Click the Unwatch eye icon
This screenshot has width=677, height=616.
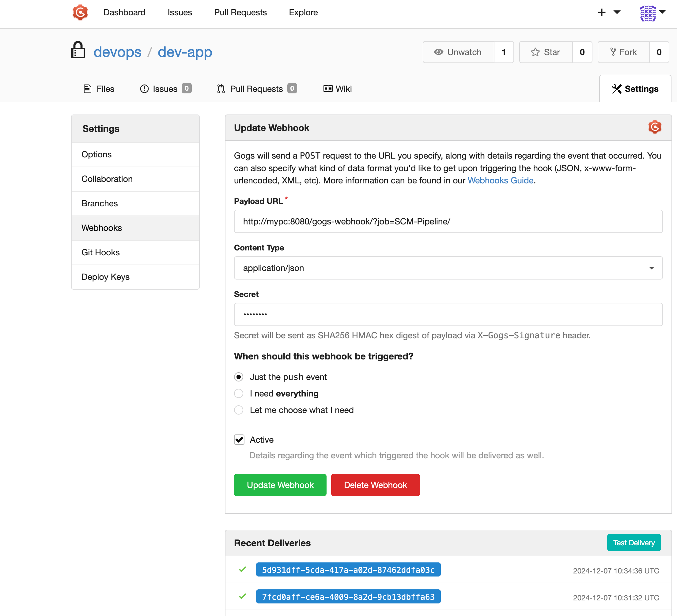click(x=438, y=52)
